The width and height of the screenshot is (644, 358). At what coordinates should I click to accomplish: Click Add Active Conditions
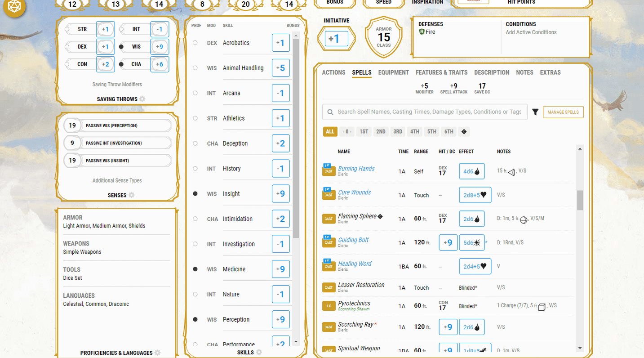click(530, 32)
